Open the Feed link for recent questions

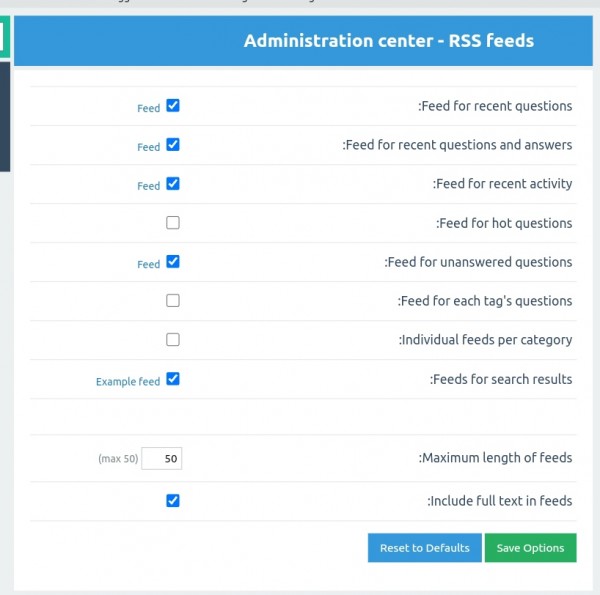click(148, 108)
